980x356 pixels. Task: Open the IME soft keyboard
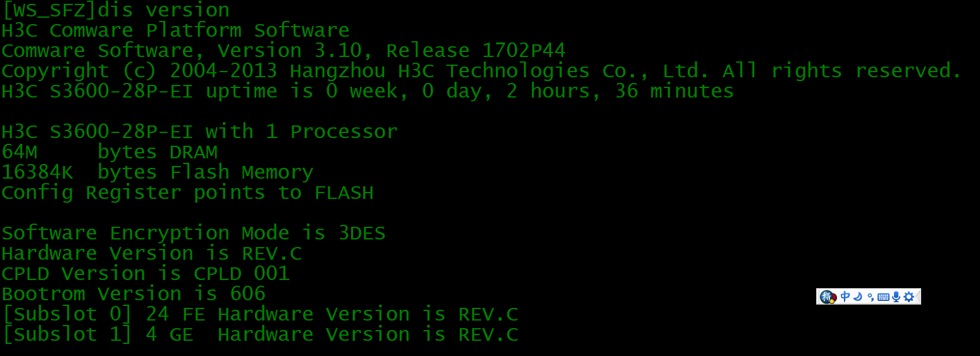point(883,297)
